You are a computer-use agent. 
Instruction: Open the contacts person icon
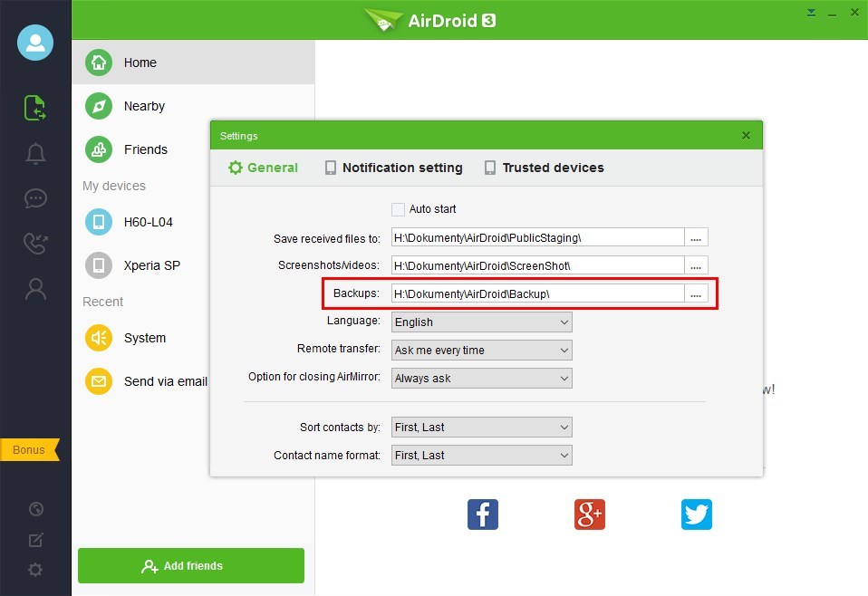pyautogui.click(x=35, y=289)
